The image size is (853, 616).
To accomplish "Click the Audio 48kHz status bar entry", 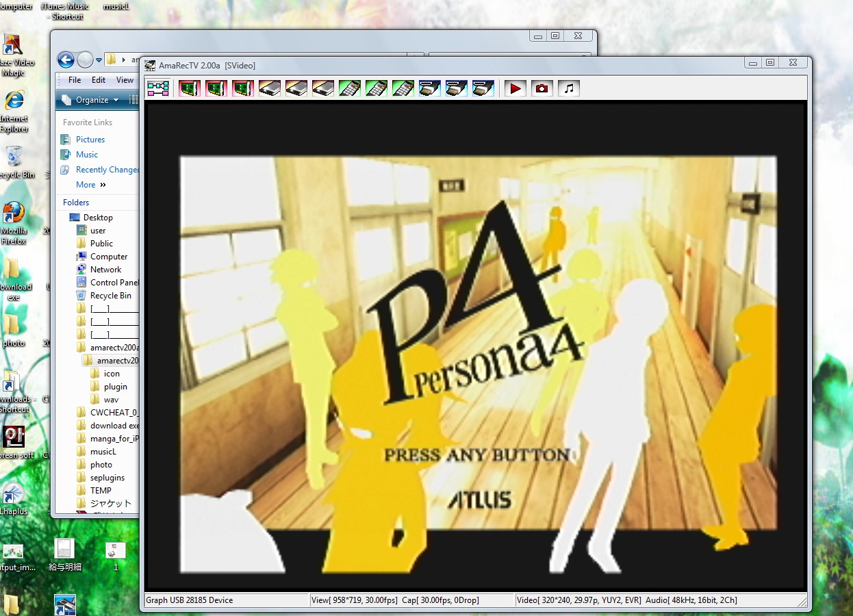I will (691, 600).
